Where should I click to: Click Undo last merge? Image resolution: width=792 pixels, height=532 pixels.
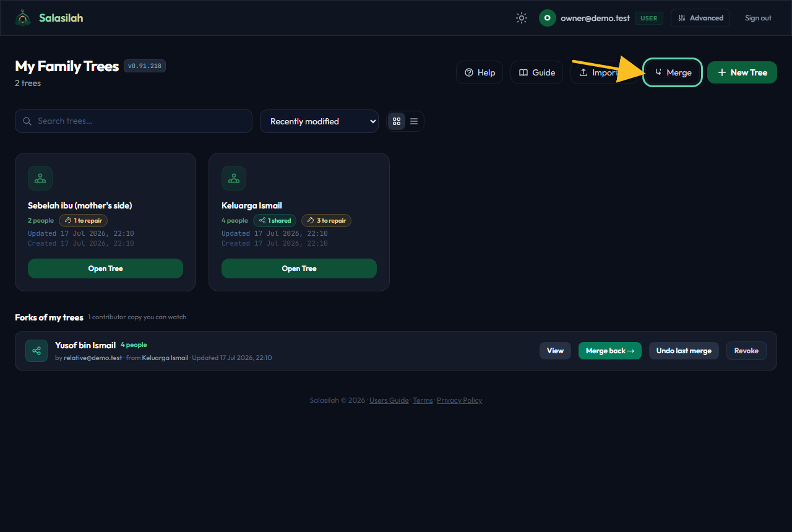point(684,351)
